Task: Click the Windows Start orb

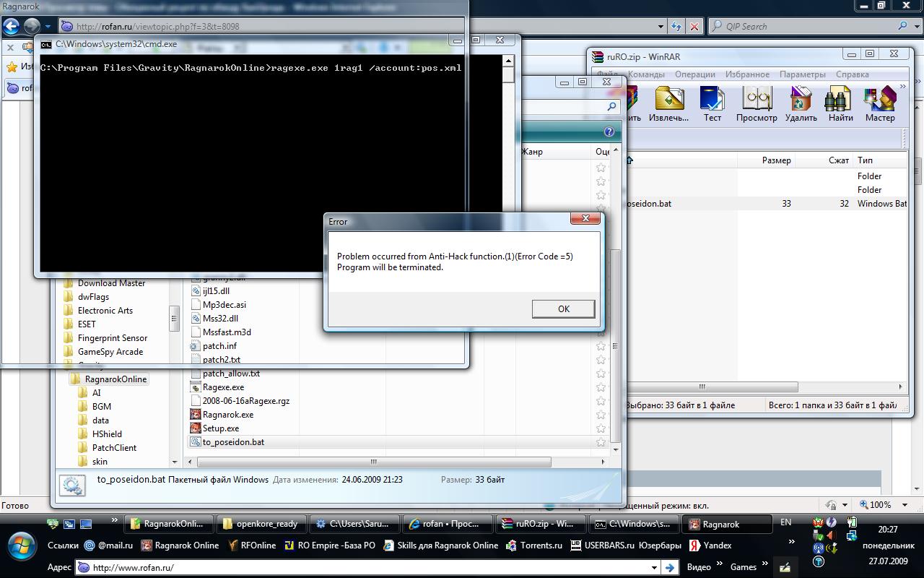Action: pos(21,545)
